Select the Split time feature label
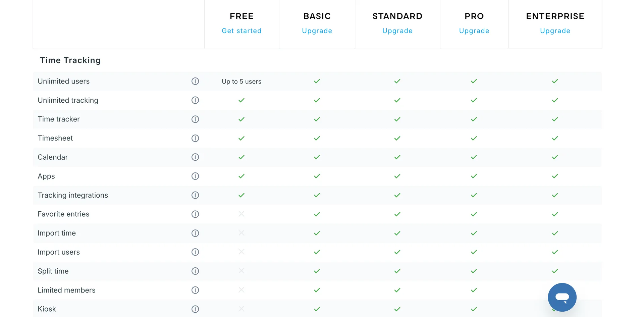 click(x=53, y=271)
